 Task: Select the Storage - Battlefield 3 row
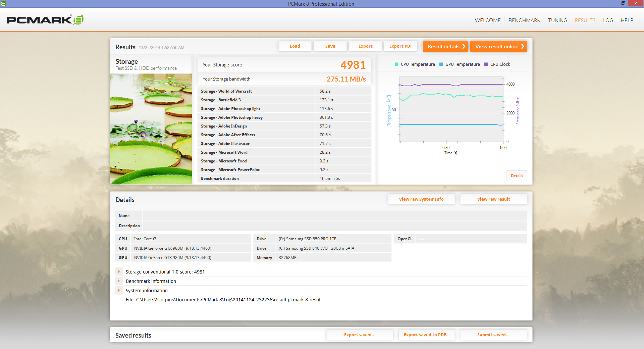tap(284, 100)
